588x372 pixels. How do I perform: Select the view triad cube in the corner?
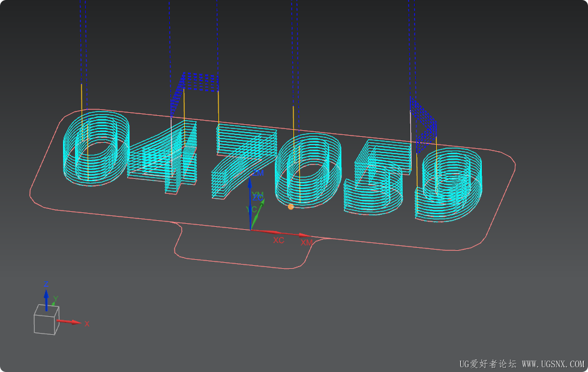47,319
